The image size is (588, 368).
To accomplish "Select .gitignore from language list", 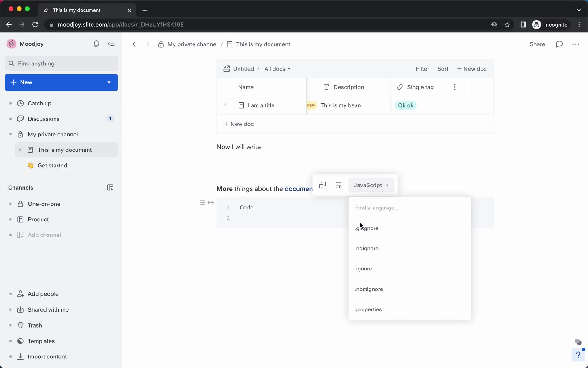I will click(x=367, y=228).
